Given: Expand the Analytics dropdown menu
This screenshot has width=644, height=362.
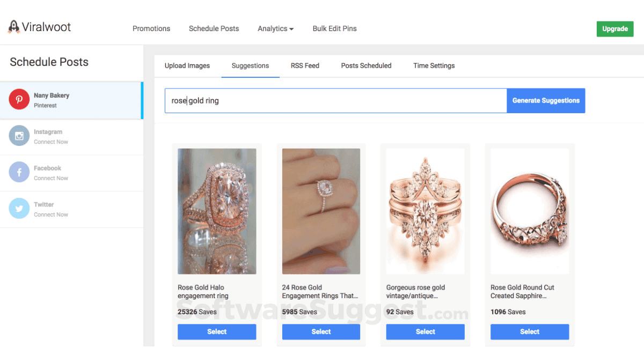Looking at the screenshot, I should (x=275, y=28).
